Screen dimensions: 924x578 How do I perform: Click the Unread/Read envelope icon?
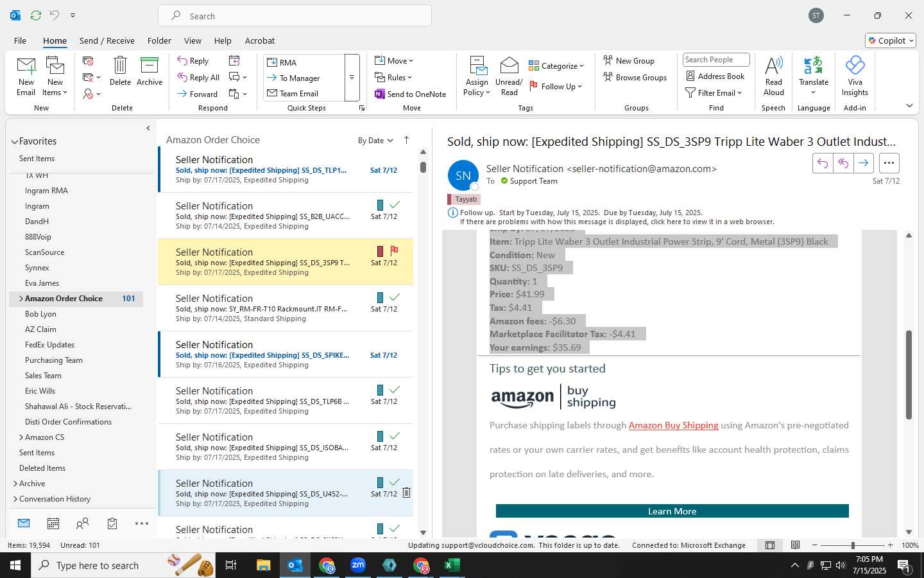[509, 66]
